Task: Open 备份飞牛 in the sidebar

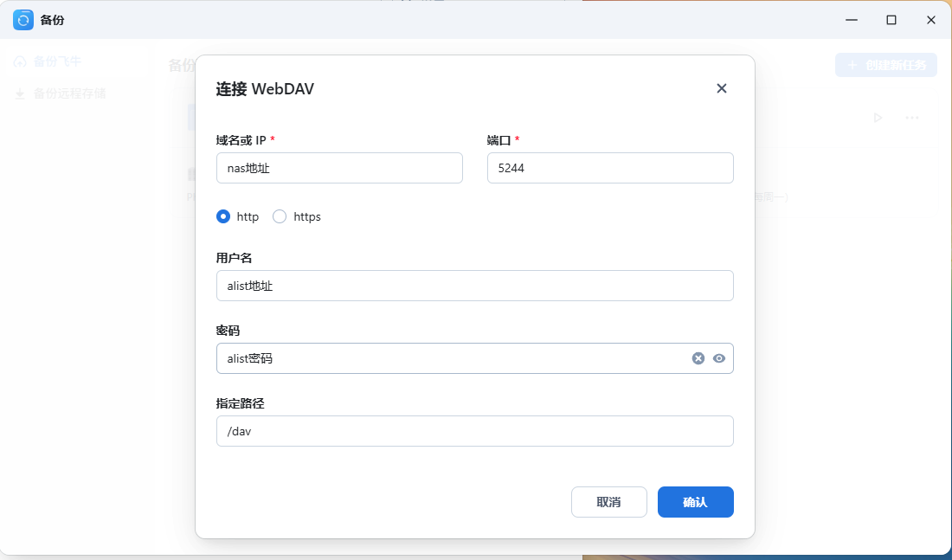Action: tap(57, 61)
